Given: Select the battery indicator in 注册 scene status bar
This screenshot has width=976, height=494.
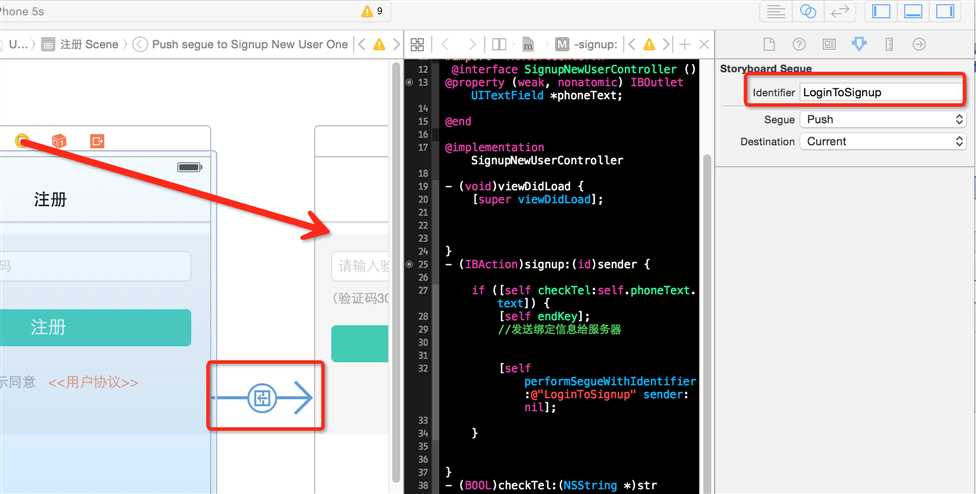Looking at the screenshot, I should (x=188, y=167).
